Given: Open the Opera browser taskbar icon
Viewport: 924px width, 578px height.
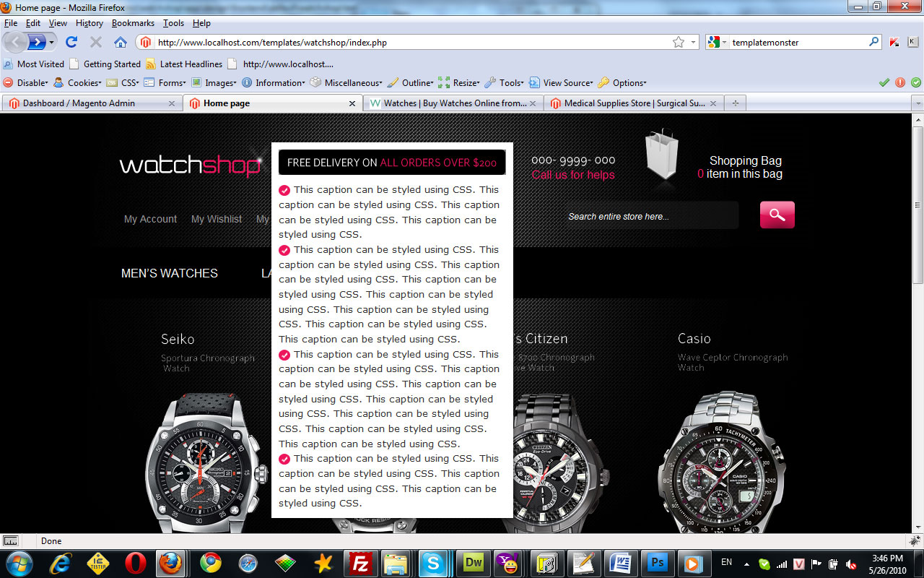Looking at the screenshot, I should [x=135, y=563].
